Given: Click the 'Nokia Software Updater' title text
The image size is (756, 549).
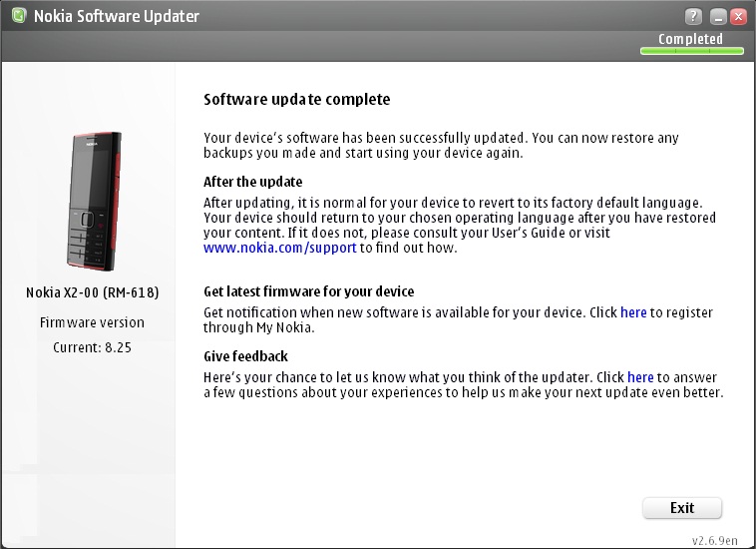Looking at the screenshot, I should (117, 16).
